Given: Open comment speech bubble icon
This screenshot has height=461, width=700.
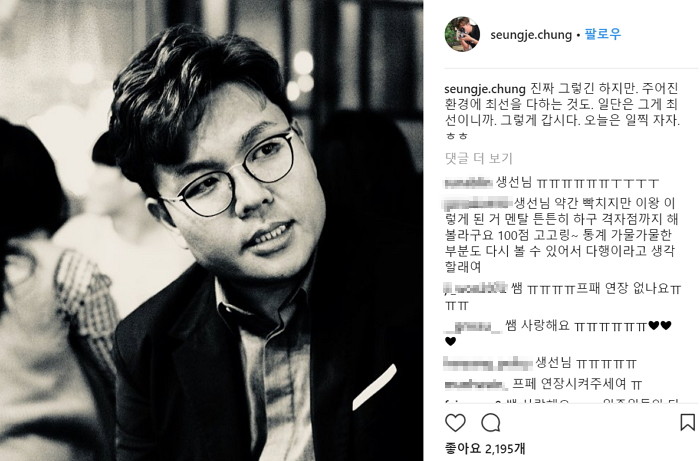Looking at the screenshot, I should click(491, 422).
